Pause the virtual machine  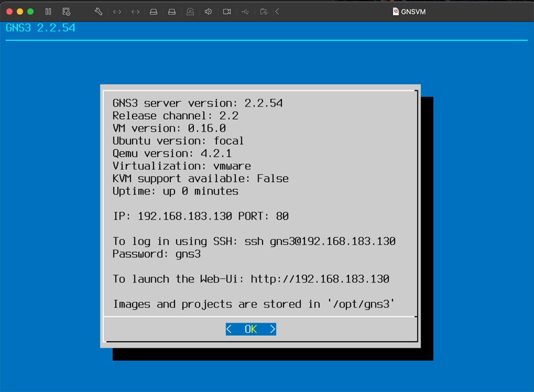pyautogui.click(x=48, y=12)
